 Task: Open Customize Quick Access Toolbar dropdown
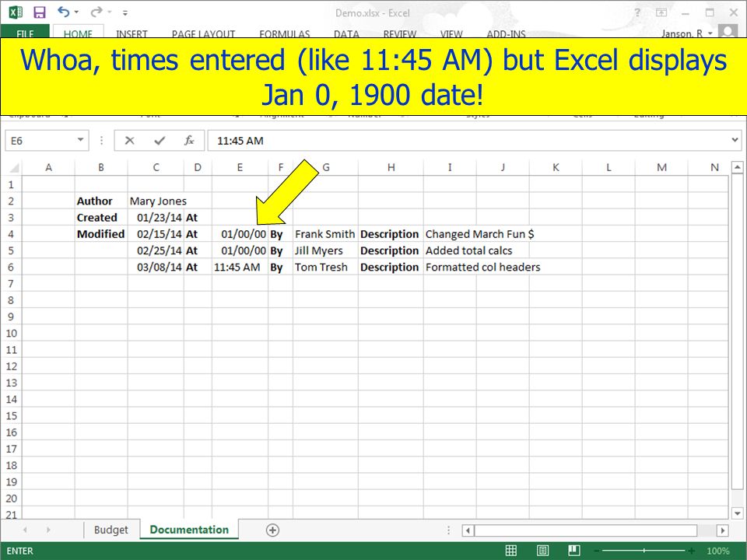[x=124, y=13]
